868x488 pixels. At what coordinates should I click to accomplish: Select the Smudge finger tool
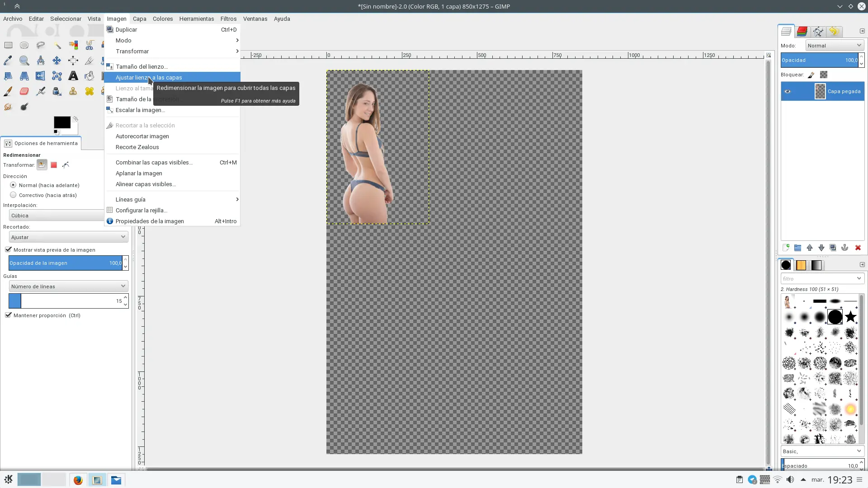(x=8, y=107)
